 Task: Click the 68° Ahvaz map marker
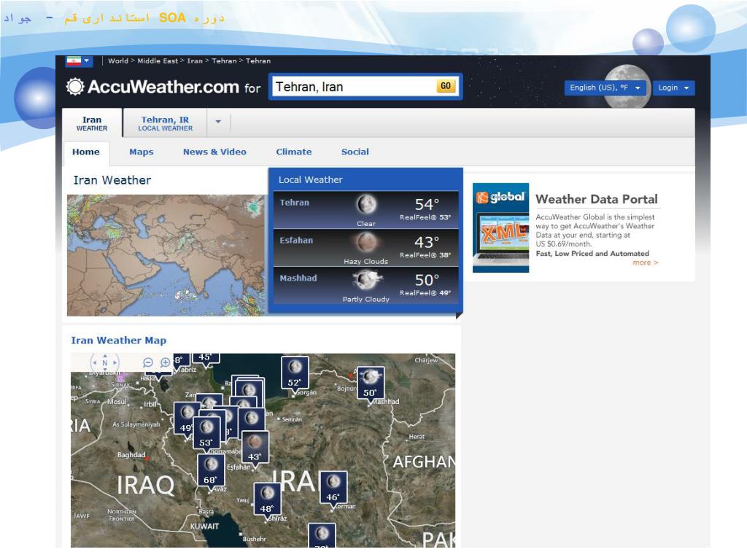tap(211, 470)
